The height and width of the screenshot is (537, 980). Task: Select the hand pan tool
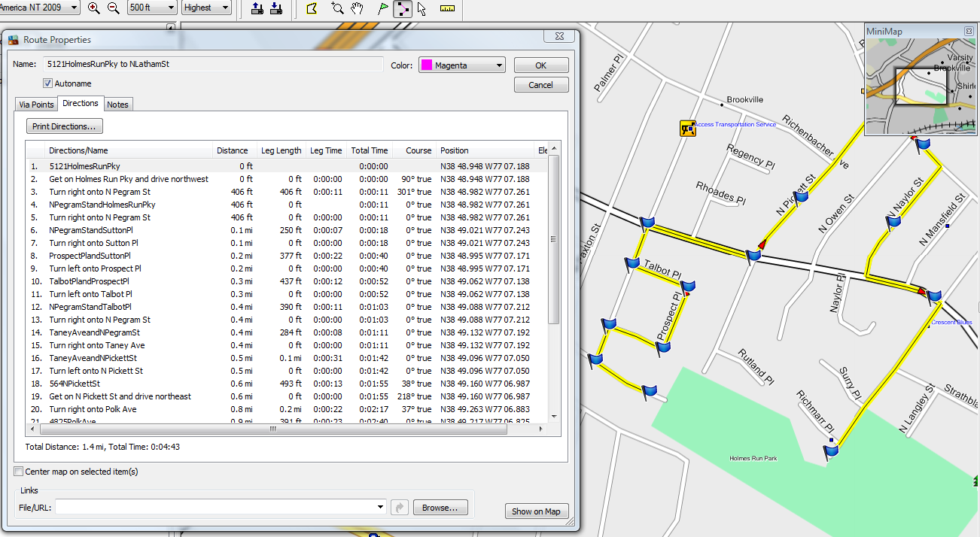[x=358, y=9]
